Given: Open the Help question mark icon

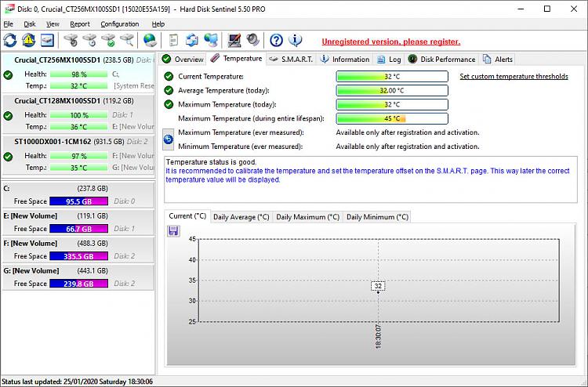Looking at the screenshot, I should [276, 40].
